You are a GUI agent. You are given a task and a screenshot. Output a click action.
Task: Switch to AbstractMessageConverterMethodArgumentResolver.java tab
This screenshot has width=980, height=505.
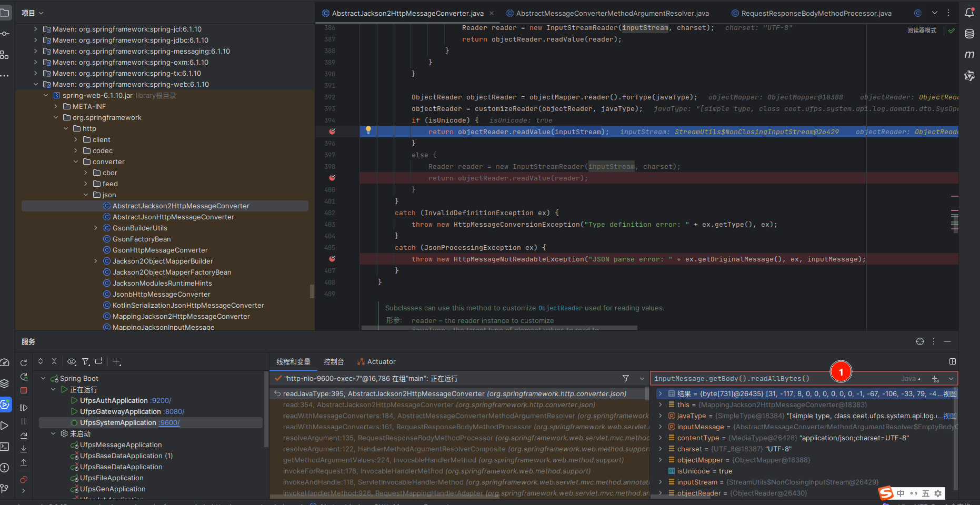tap(607, 13)
